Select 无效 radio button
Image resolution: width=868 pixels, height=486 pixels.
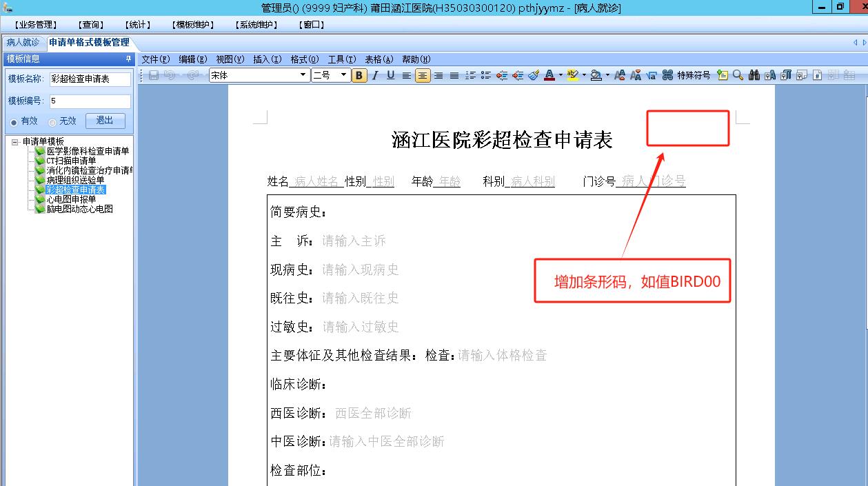(52, 121)
